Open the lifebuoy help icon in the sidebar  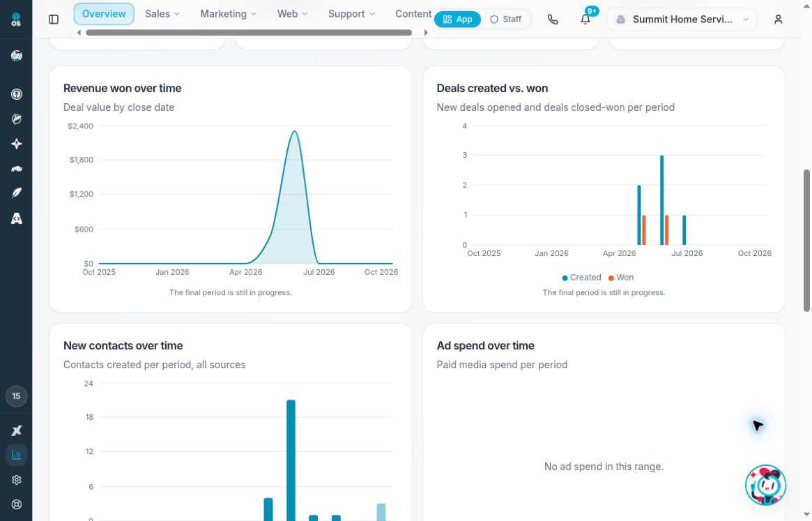click(x=17, y=504)
